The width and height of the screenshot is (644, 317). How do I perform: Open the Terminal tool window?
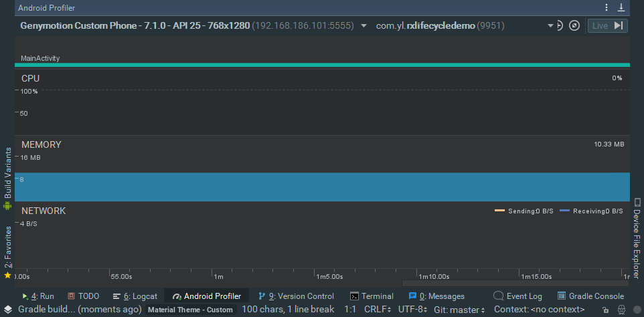coord(372,296)
